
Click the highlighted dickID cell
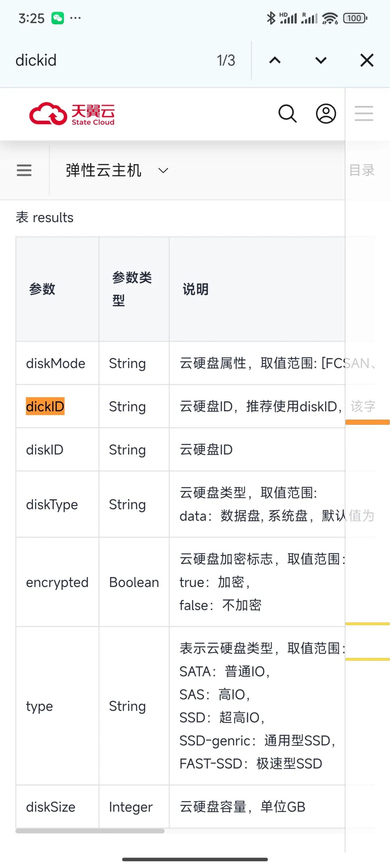point(45,406)
